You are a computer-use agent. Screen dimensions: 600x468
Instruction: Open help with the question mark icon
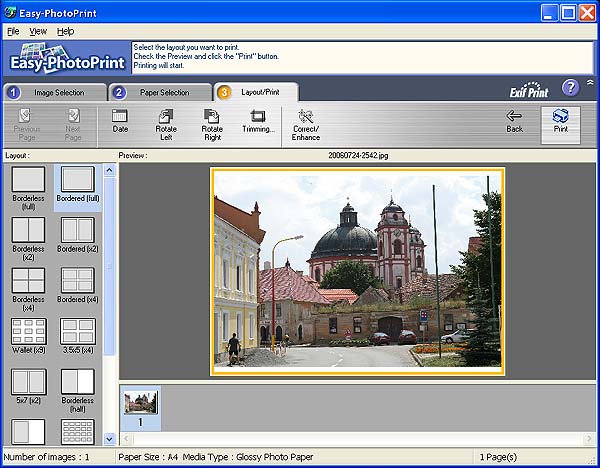571,87
